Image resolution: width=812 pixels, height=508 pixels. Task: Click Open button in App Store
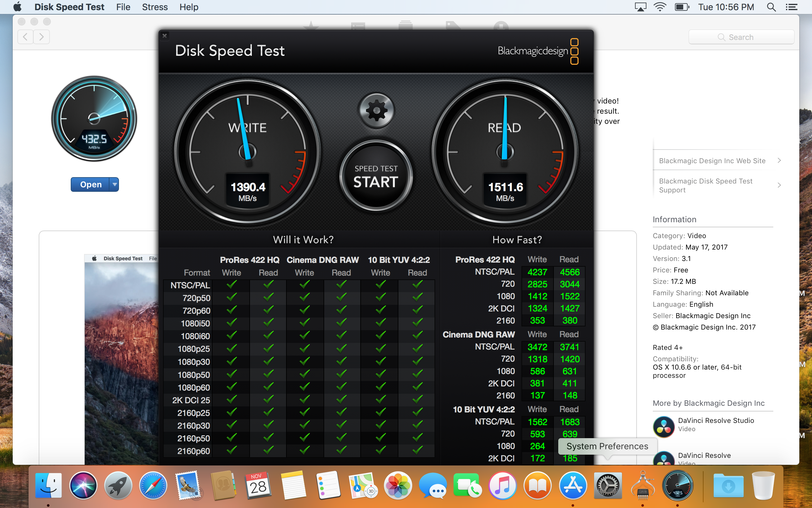[x=90, y=184]
